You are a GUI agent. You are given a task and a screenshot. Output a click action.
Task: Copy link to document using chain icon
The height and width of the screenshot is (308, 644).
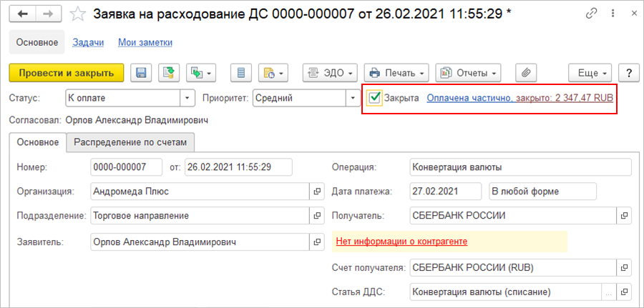click(x=591, y=14)
